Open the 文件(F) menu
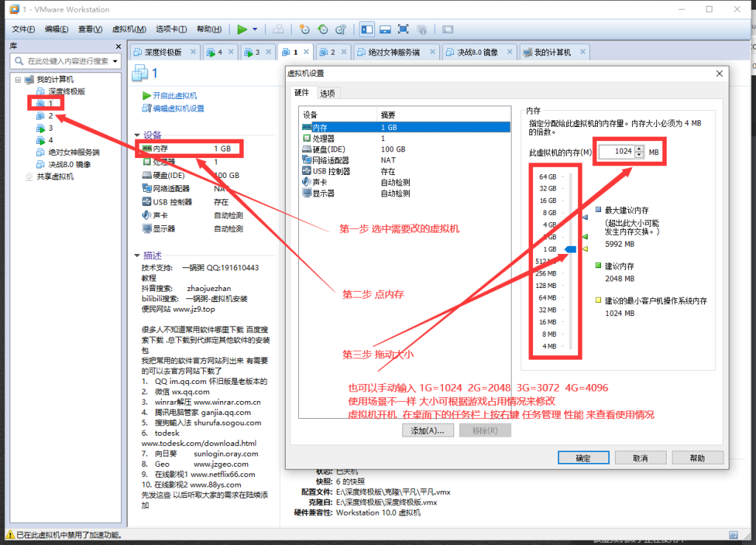756x545 pixels. click(23, 29)
